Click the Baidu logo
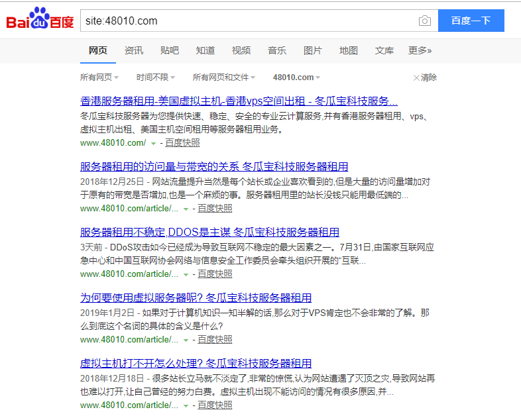This screenshot has width=521, height=420. pos(40,21)
